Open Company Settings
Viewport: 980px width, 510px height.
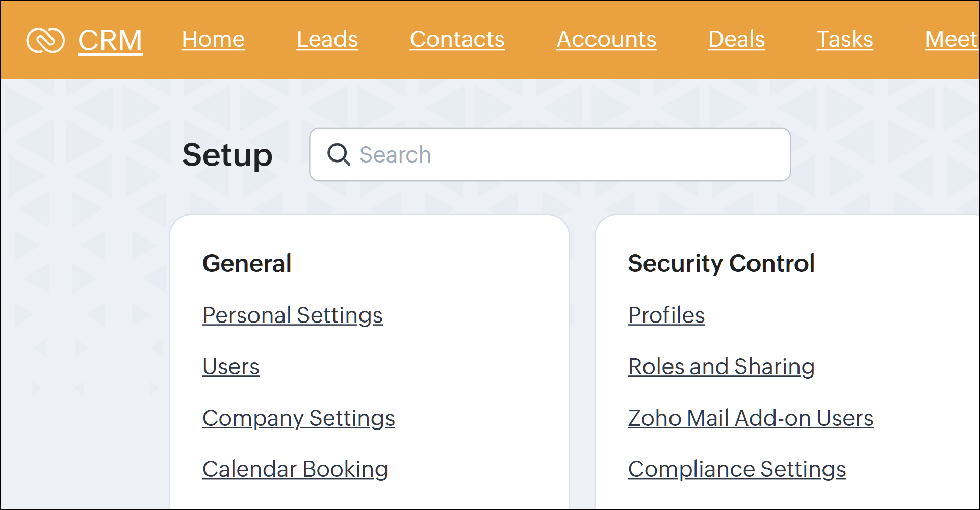298,418
